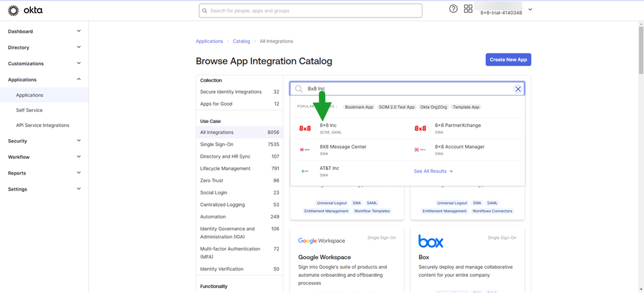Select 8x8 PartnerXchange search result
This screenshot has height=293, width=644.
[x=467, y=129]
